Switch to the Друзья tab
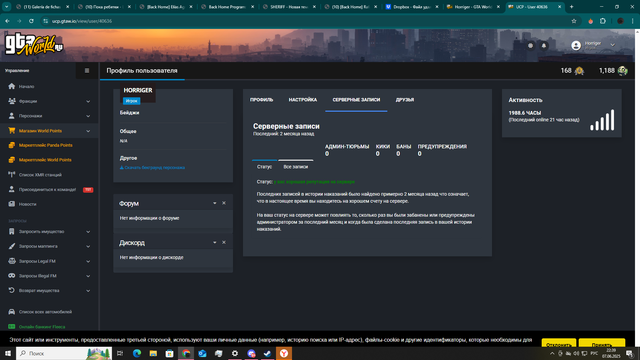This screenshot has height=360, width=640. point(405,100)
